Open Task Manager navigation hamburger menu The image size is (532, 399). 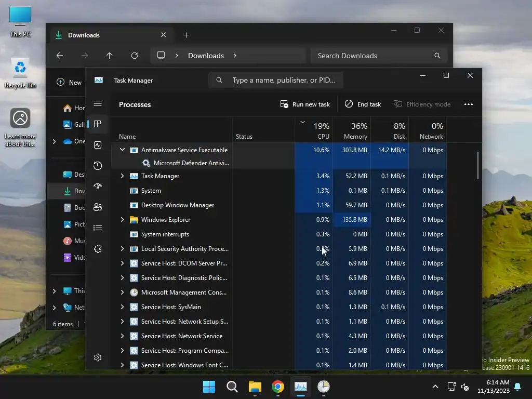(98, 103)
